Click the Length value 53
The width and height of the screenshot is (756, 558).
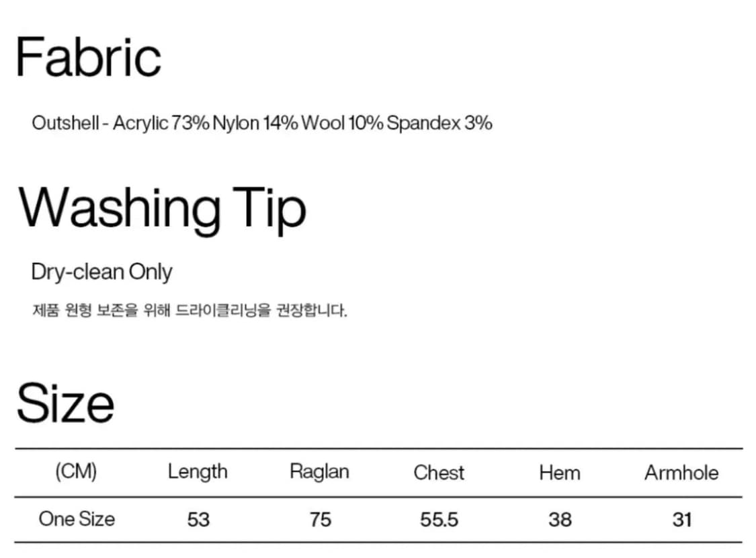198,520
